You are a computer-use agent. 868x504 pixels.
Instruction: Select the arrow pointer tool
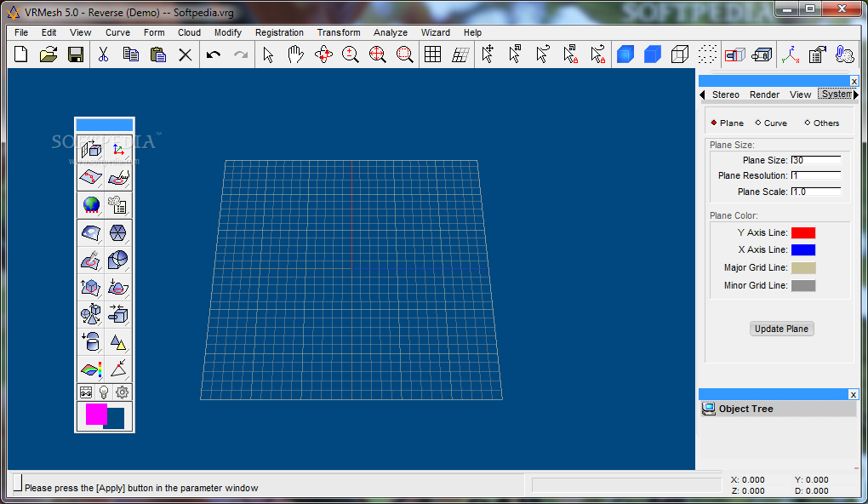[268, 54]
